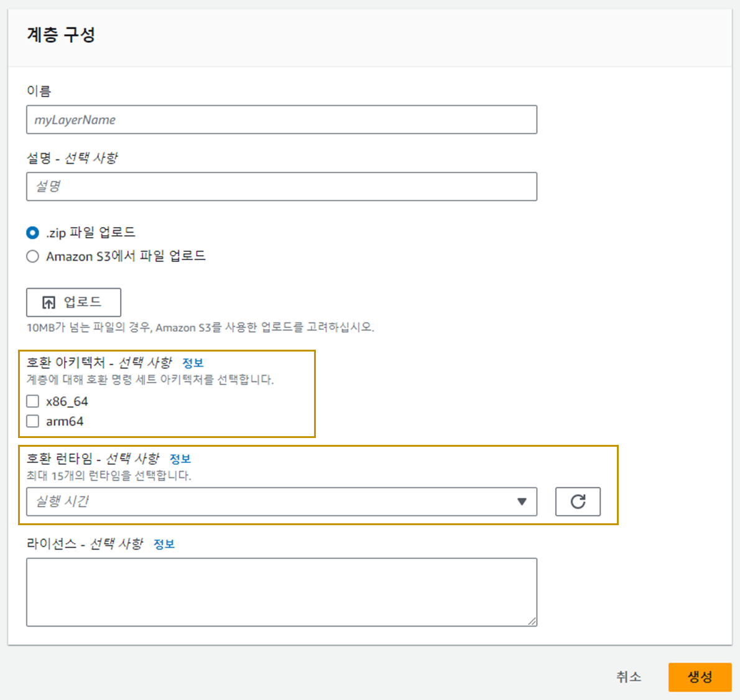Click the refresh runtimes icon button

pyautogui.click(x=578, y=501)
